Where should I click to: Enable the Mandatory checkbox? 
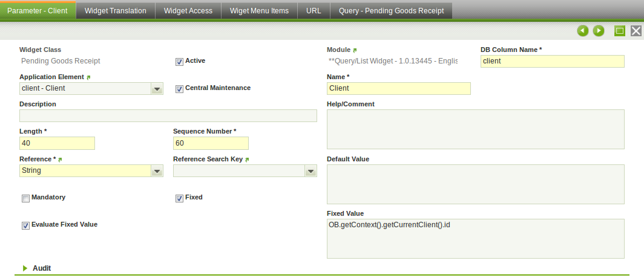(x=25, y=198)
